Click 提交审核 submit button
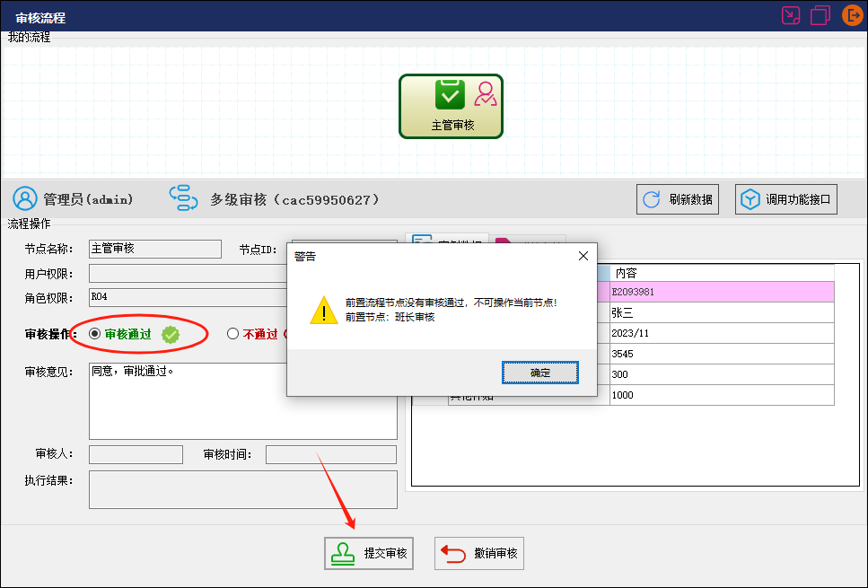The width and height of the screenshot is (868, 588). pyautogui.click(x=369, y=553)
